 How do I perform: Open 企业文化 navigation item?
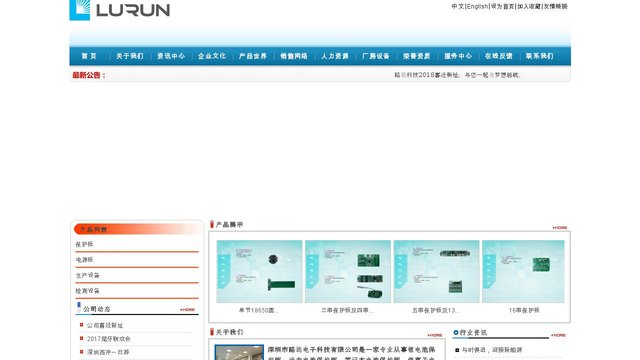[211, 56]
